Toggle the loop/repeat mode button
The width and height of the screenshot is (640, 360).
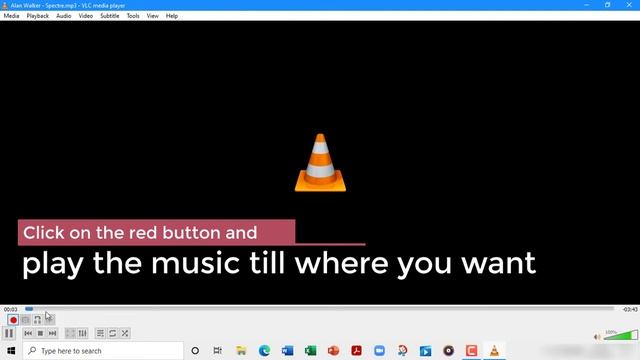pyautogui.click(x=113, y=333)
